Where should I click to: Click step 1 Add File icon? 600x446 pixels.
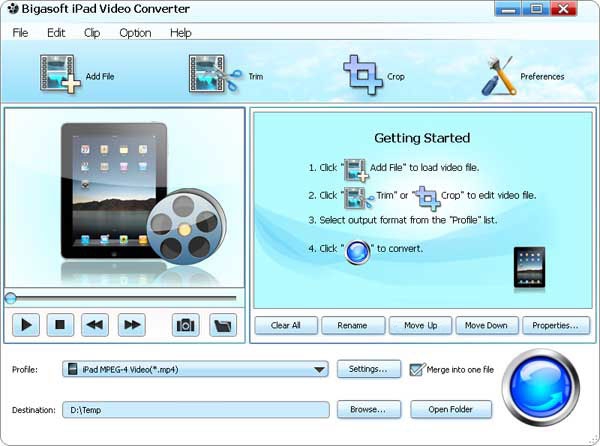click(356, 170)
